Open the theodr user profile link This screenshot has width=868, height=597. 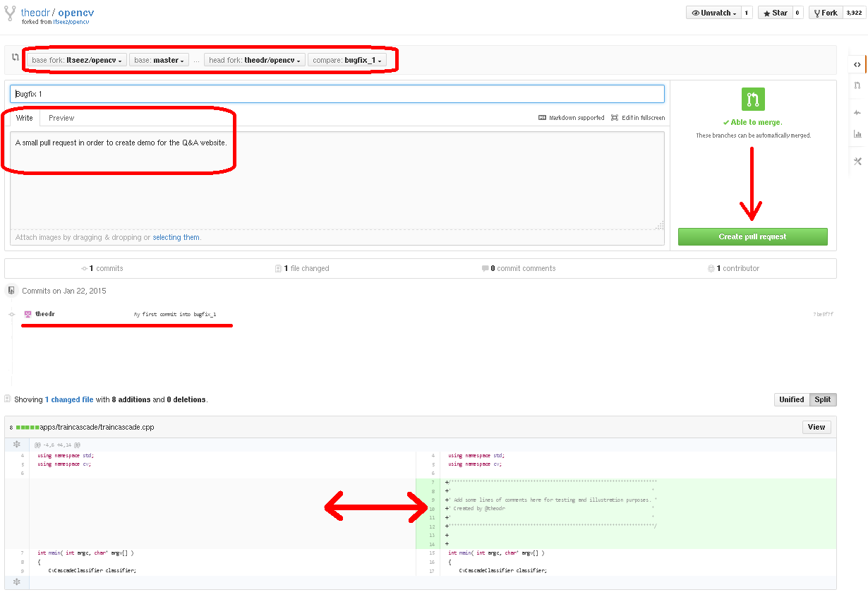pyautogui.click(x=35, y=13)
